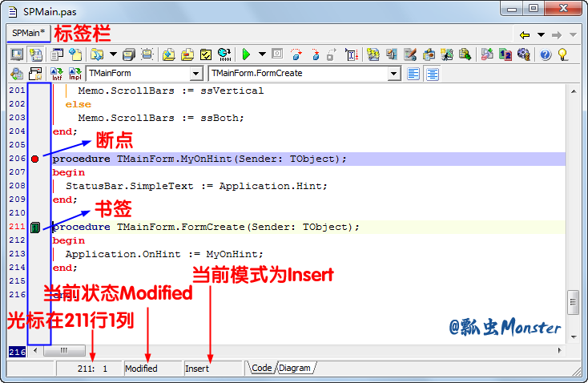Click the left-aligned lines toolbar button
This screenshot has width=588, height=383.
coord(413,74)
